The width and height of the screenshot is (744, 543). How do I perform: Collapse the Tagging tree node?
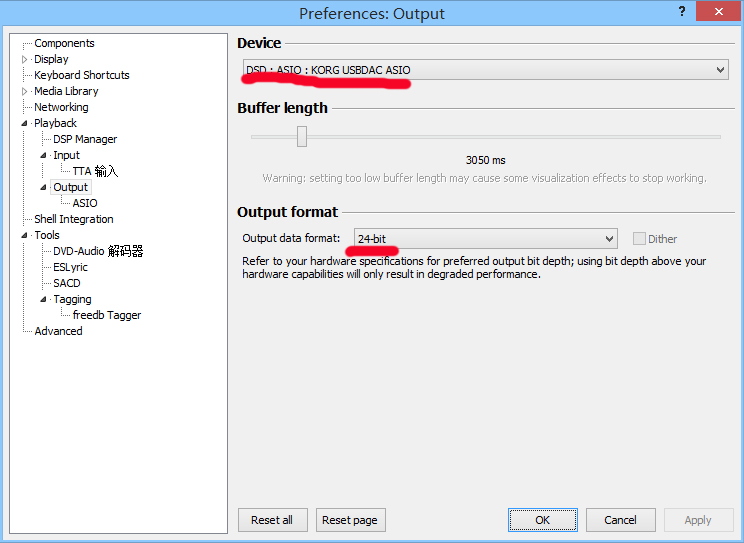tap(44, 299)
